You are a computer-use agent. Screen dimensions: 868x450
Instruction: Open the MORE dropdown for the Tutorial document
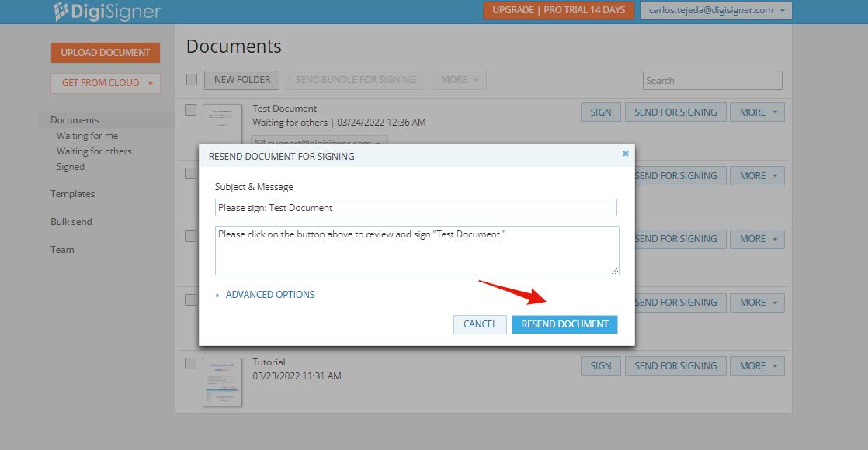coord(757,365)
